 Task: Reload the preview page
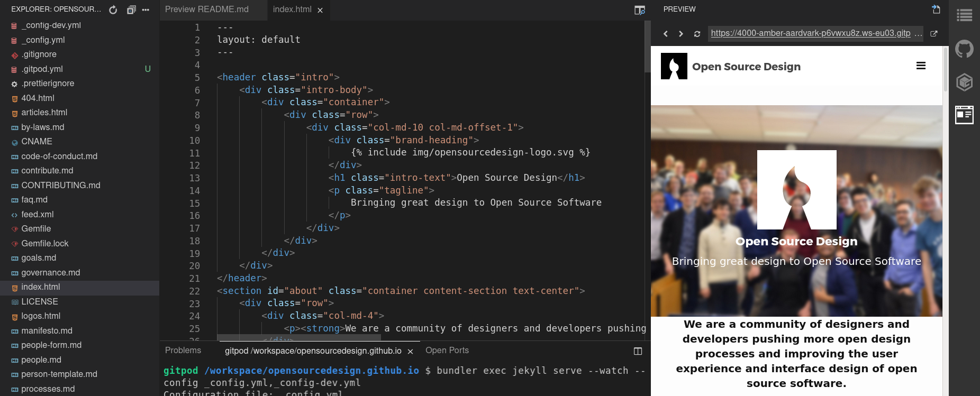click(x=697, y=33)
